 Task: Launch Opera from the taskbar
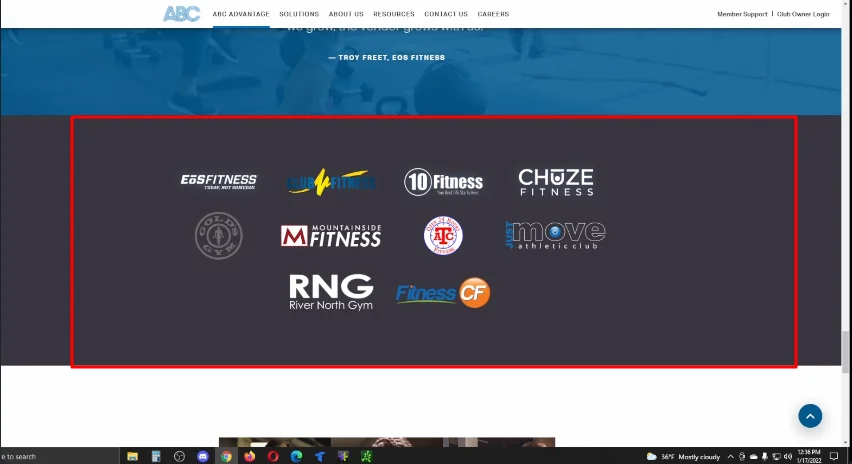tap(273, 456)
